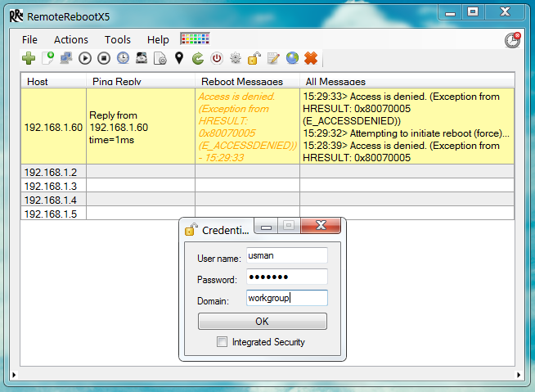Click the new document icon with green dot
Viewport: 535px width, 392px height.
click(x=47, y=58)
